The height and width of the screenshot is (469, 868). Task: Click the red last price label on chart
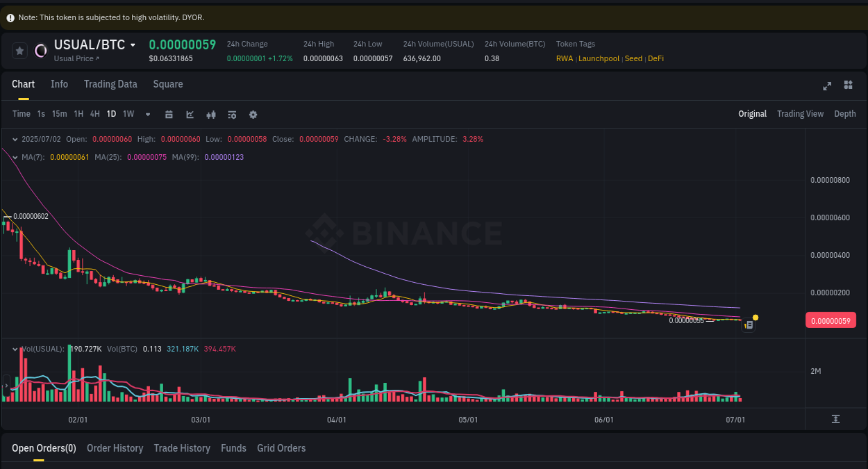pyautogui.click(x=831, y=320)
